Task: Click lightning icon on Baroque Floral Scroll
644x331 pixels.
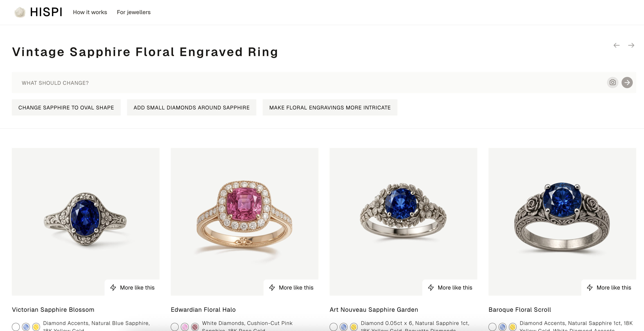Action: 590,287
